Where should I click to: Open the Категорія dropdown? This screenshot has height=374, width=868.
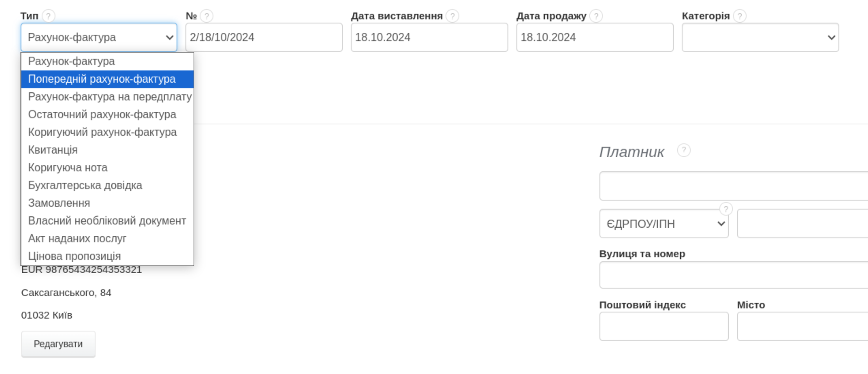(760, 38)
